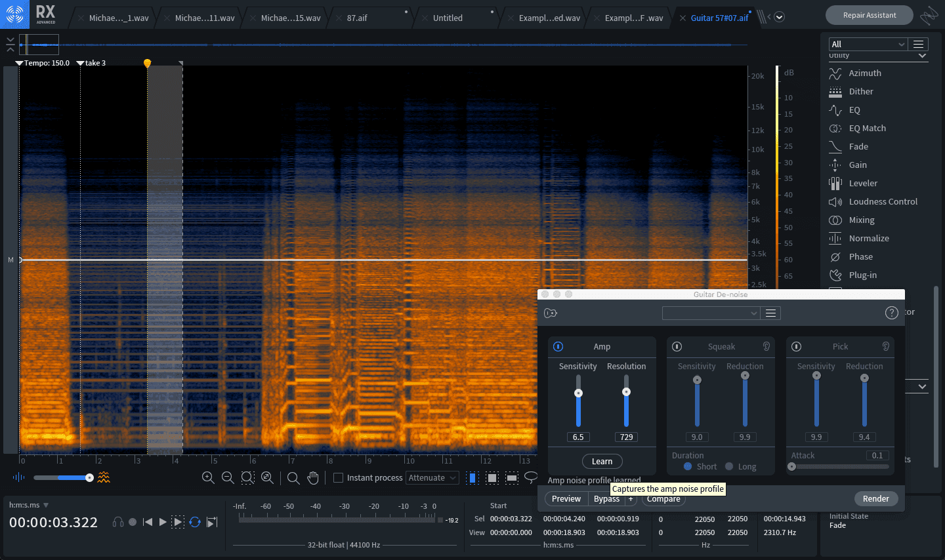Select the frequency selection tool
Image resolution: width=945 pixels, height=560 pixels.
pyautogui.click(x=512, y=478)
